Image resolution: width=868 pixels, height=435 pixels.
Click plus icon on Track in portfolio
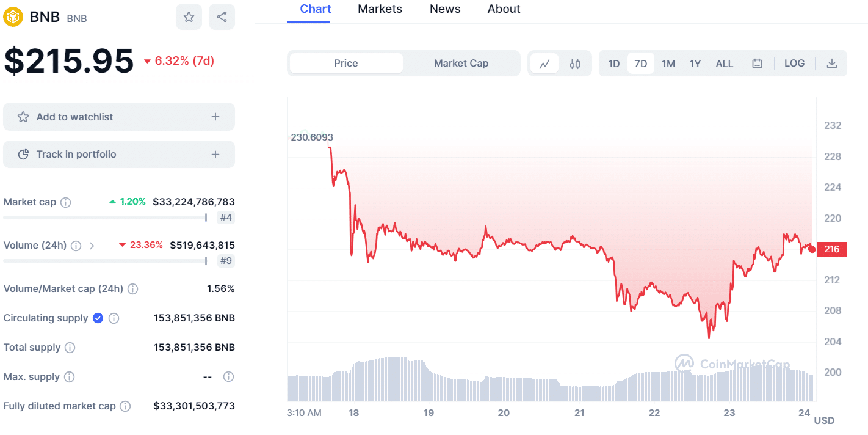[x=215, y=155]
